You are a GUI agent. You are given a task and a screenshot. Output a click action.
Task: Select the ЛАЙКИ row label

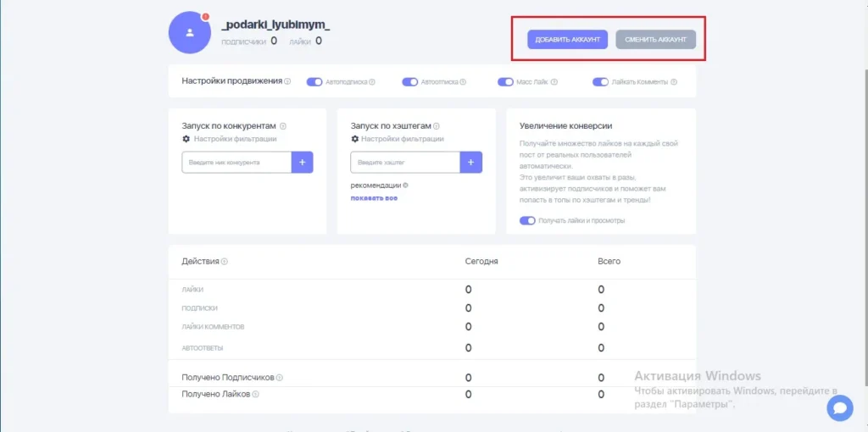tap(192, 290)
